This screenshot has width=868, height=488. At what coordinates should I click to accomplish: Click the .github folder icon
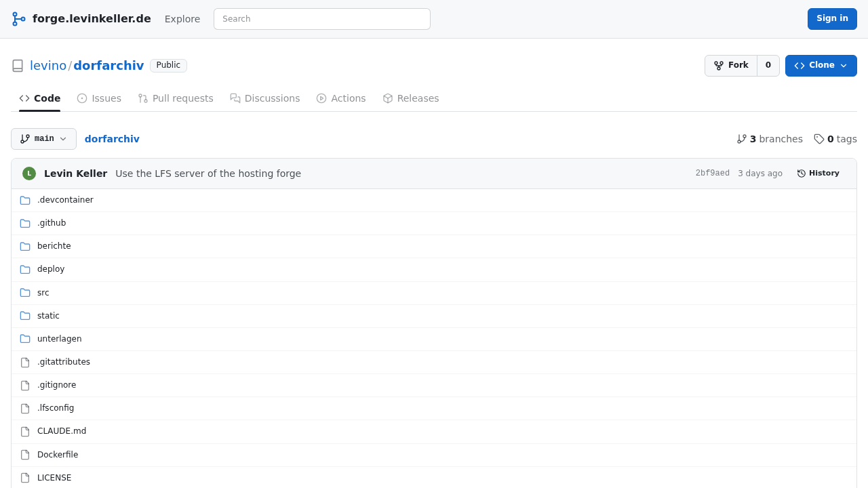click(25, 223)
